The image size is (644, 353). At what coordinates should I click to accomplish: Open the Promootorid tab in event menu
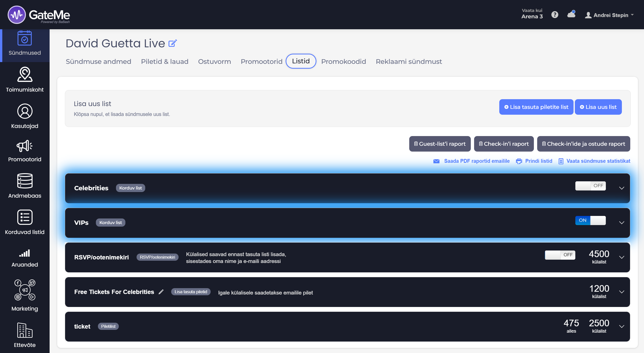pyautogui.click(x=261, y=62)
